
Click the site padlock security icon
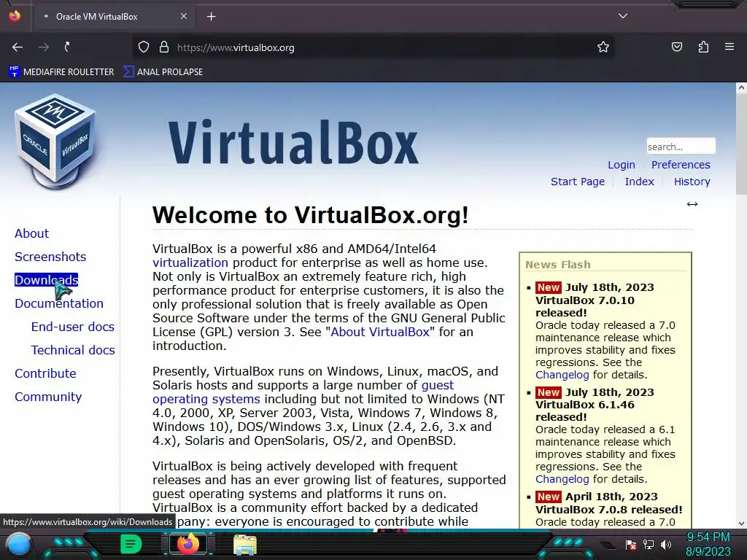coord(164,47)
